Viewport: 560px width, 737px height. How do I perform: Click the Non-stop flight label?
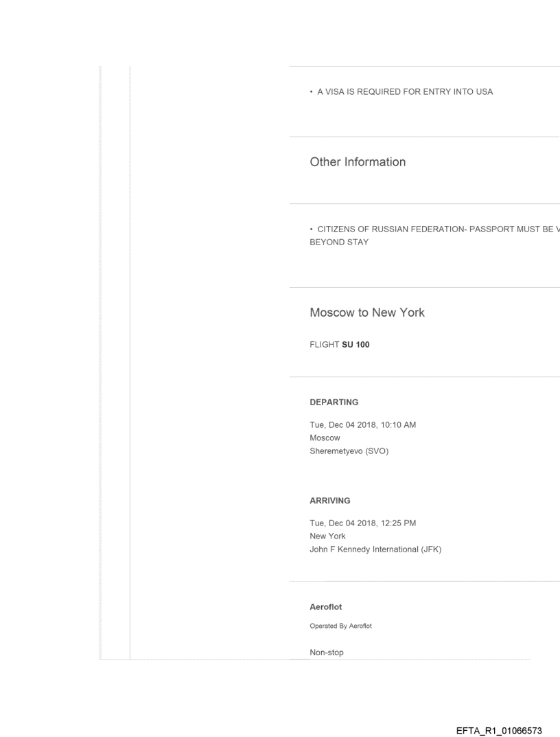click(327, 653)
